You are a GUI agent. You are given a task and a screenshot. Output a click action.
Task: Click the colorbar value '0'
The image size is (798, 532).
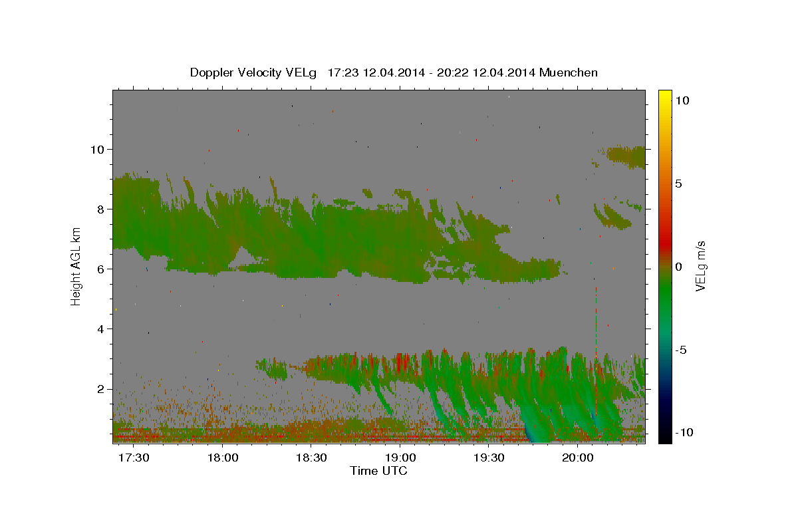click(x=679, y=267)
